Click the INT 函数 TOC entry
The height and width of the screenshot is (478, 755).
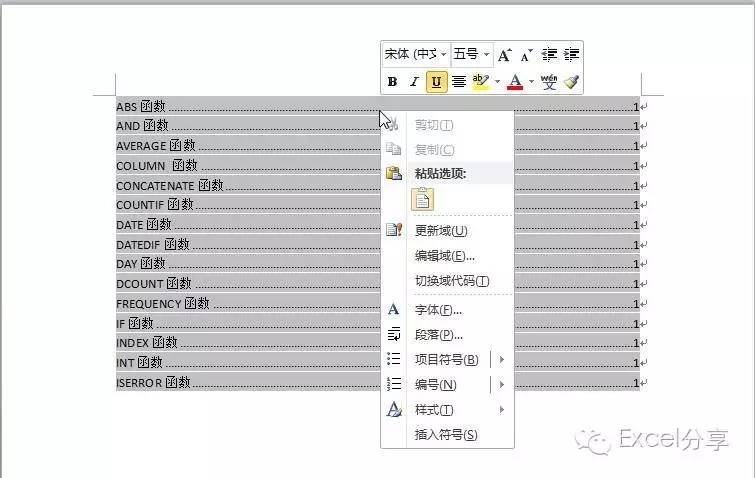click(139, 362)
